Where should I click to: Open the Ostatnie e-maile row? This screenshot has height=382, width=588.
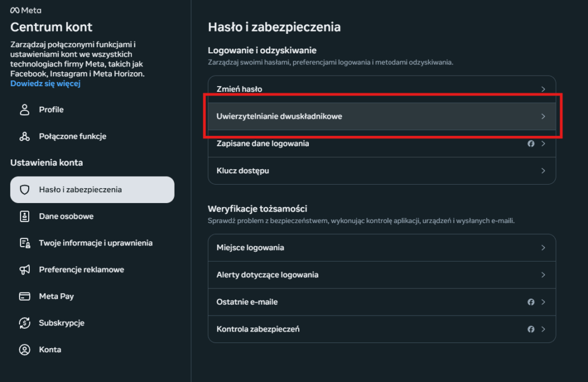[x=381, y=302]
